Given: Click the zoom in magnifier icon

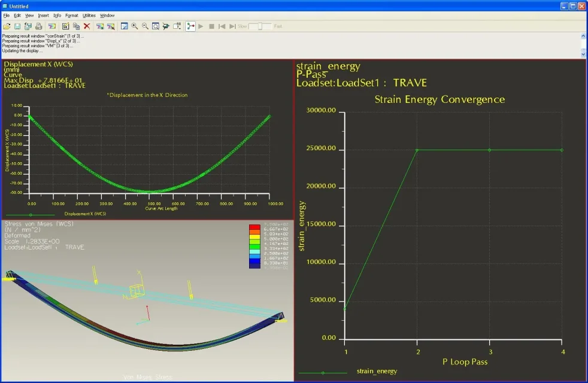Looking at the screenshot, I should pyautogui.click(x=135, y=26).
